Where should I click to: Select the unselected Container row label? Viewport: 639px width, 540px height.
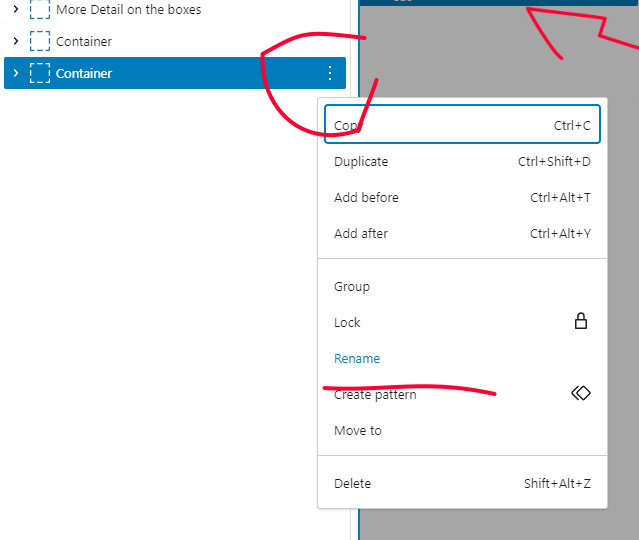[x=84, y=42]
